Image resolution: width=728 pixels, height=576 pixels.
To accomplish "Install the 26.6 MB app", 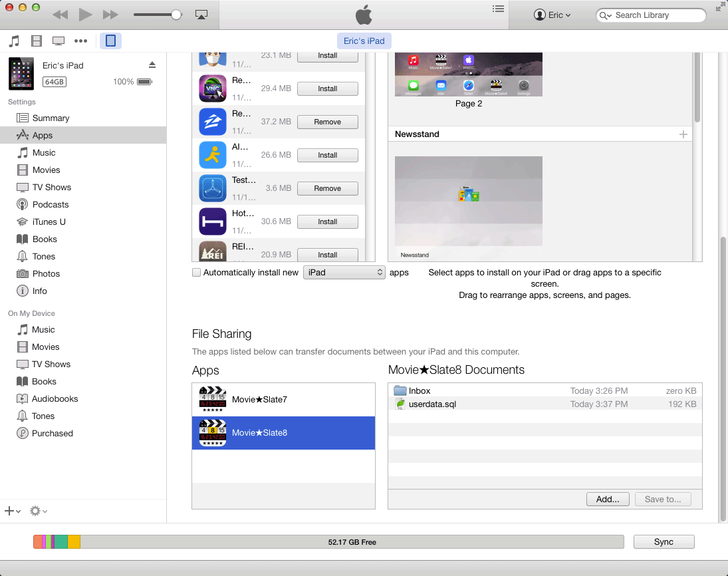I will point(327,155).
